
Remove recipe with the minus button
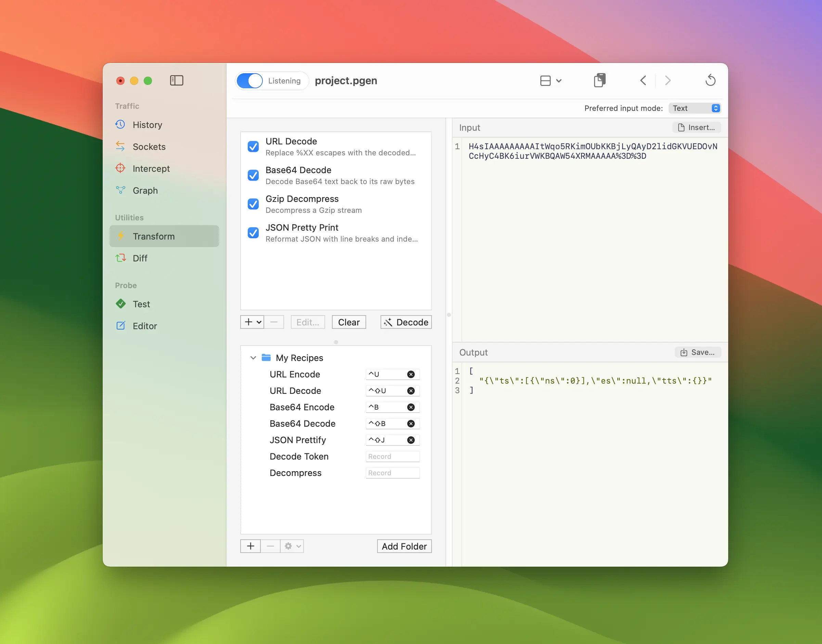(270, 546)
